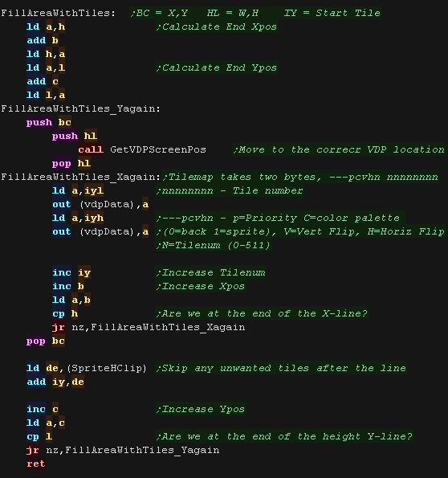Click the 'inc iy' instruction
The width and height of the screenshot is (448, 478).
coord(71,272)
